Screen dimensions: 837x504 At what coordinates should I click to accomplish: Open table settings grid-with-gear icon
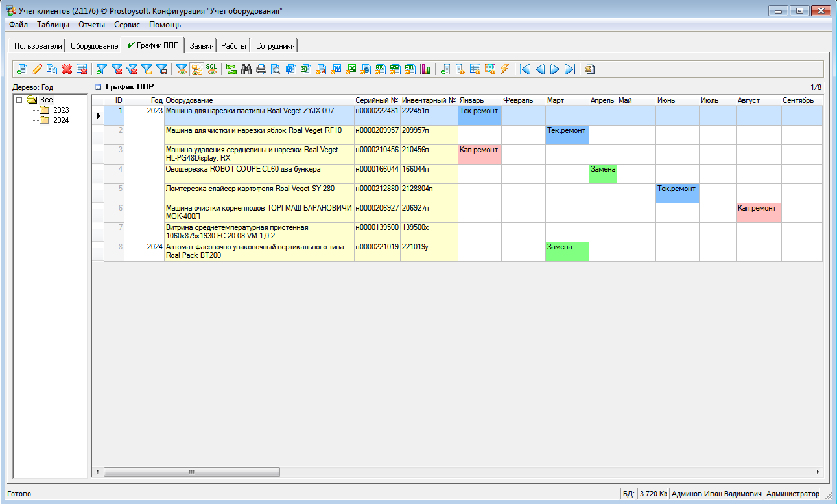tap(475, 69)
